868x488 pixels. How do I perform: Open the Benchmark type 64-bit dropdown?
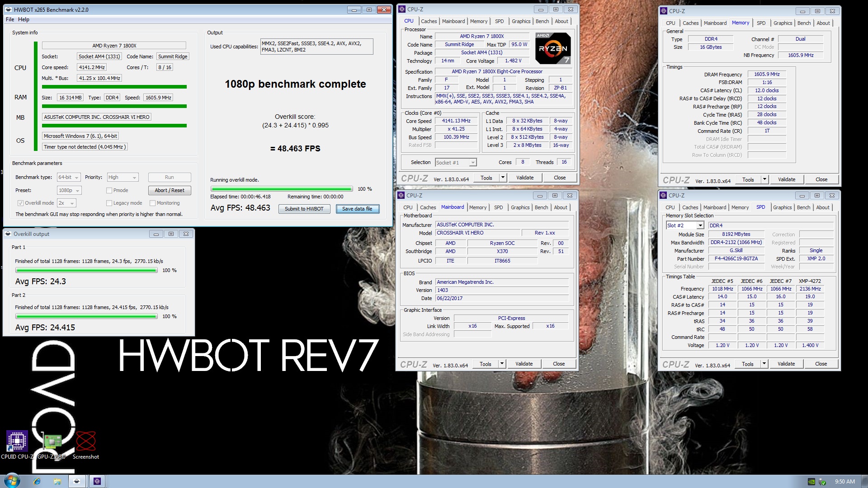tap(69, 177)
